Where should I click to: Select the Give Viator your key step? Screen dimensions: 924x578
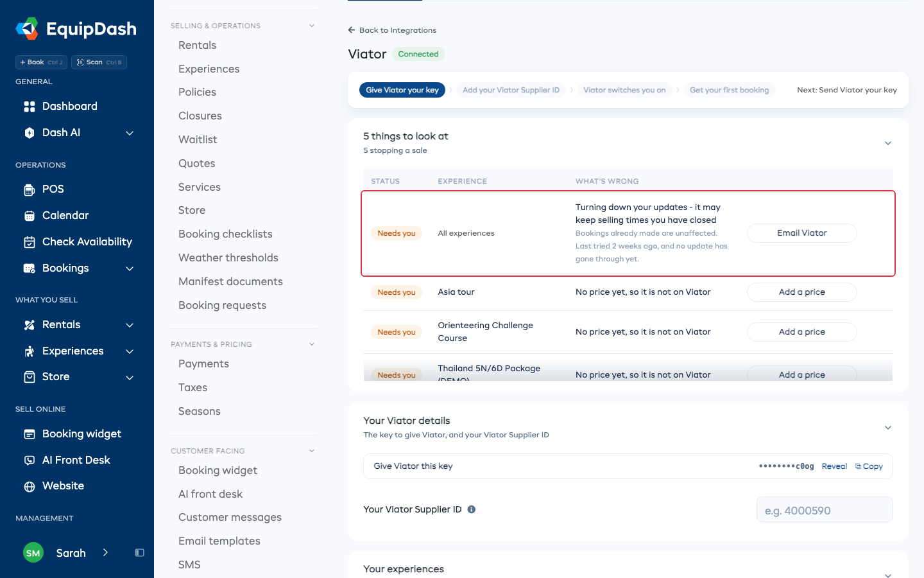[x=402, y=90]
